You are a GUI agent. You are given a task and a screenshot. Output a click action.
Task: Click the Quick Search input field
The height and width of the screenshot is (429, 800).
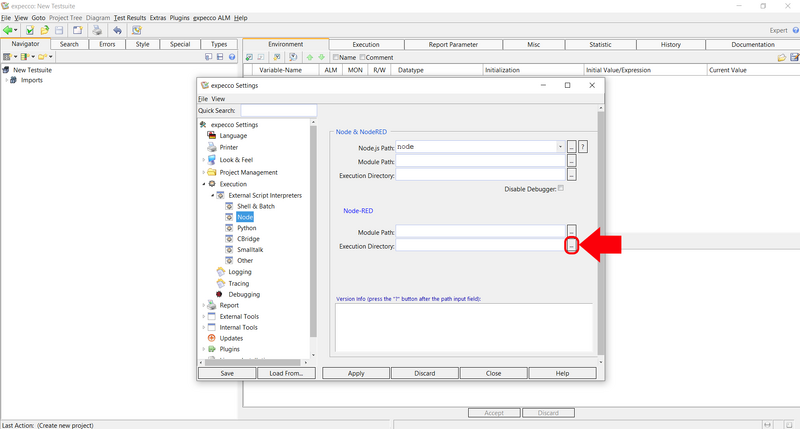pos(278,111)
